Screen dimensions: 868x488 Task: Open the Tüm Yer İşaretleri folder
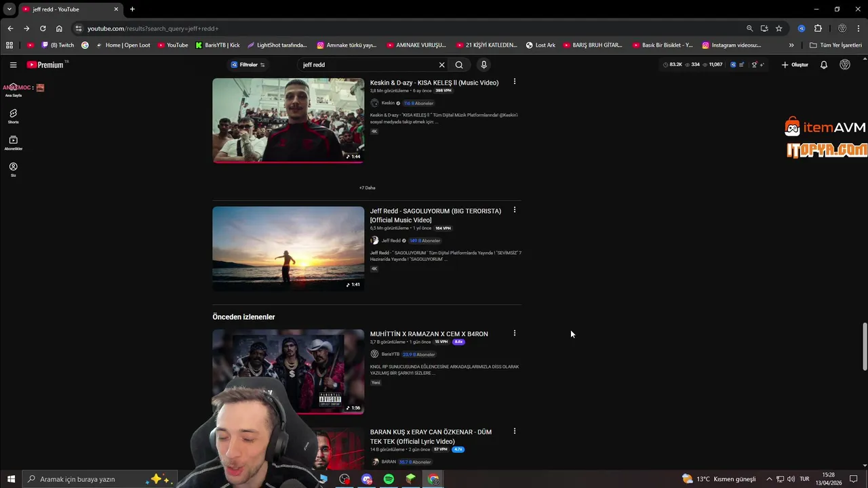point(835,45)
